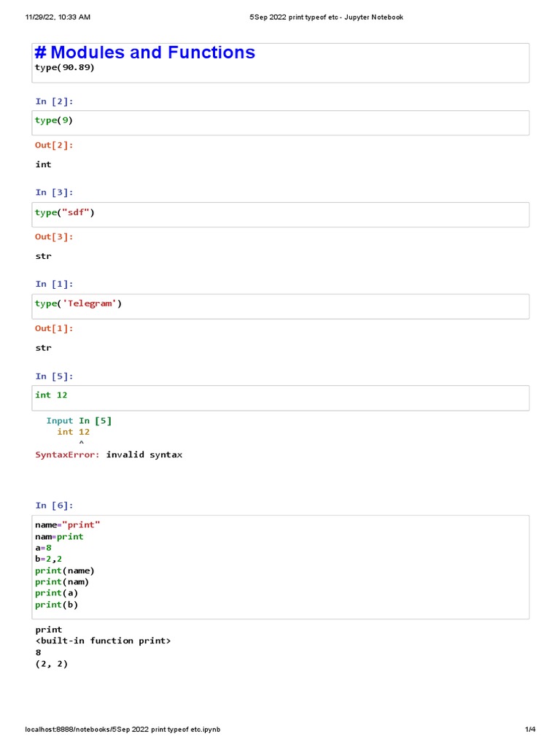Click the Modules and Functions heading
560x747 pixels.
point(145,53)
